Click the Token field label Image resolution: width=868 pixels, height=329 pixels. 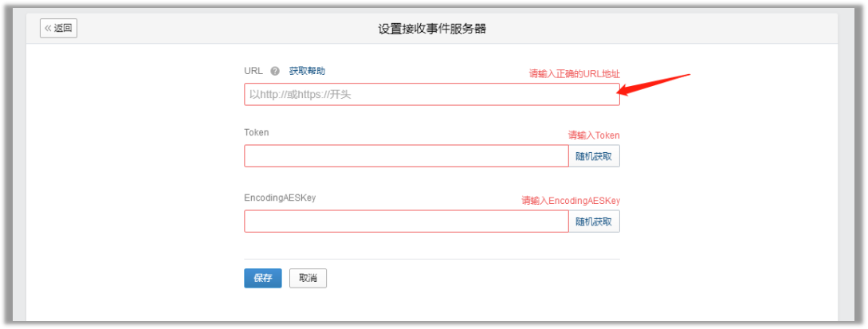(x=257, y=132)
